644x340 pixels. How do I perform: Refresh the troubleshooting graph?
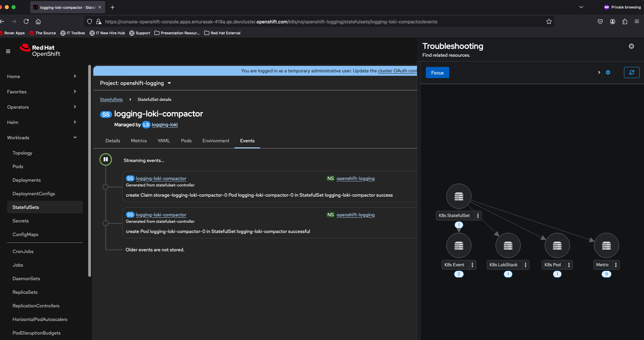[x=631, y=72]
